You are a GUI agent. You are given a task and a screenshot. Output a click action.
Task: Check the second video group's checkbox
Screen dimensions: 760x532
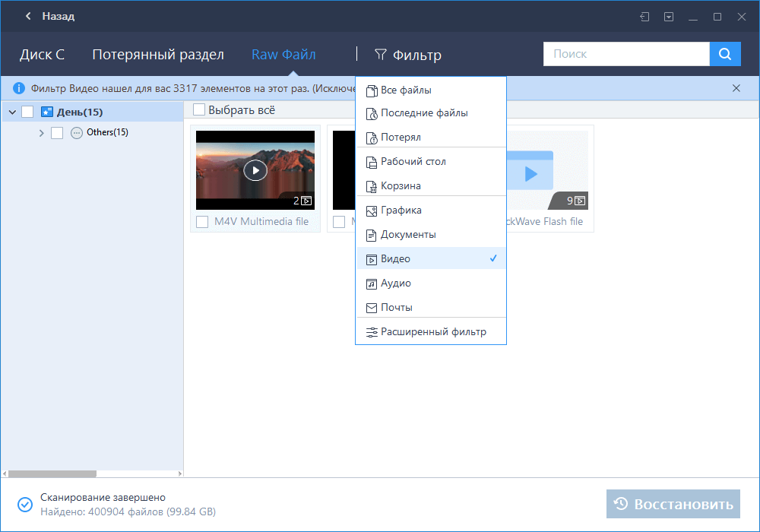tap(339, 222)
